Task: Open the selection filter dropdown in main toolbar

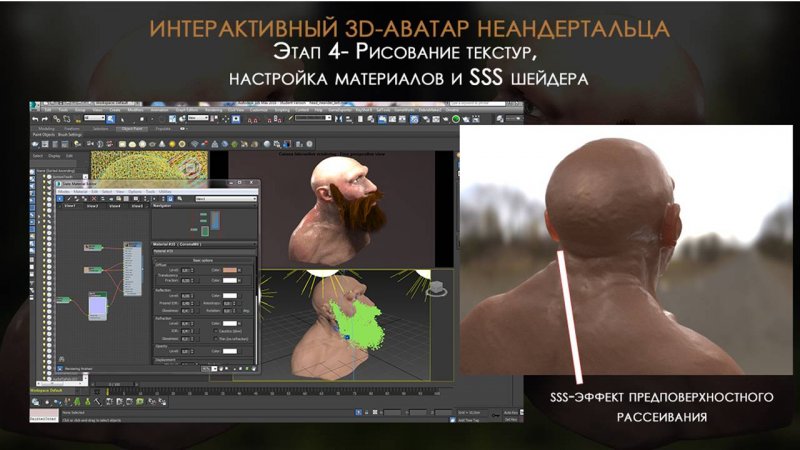Action: click(94, 118)
